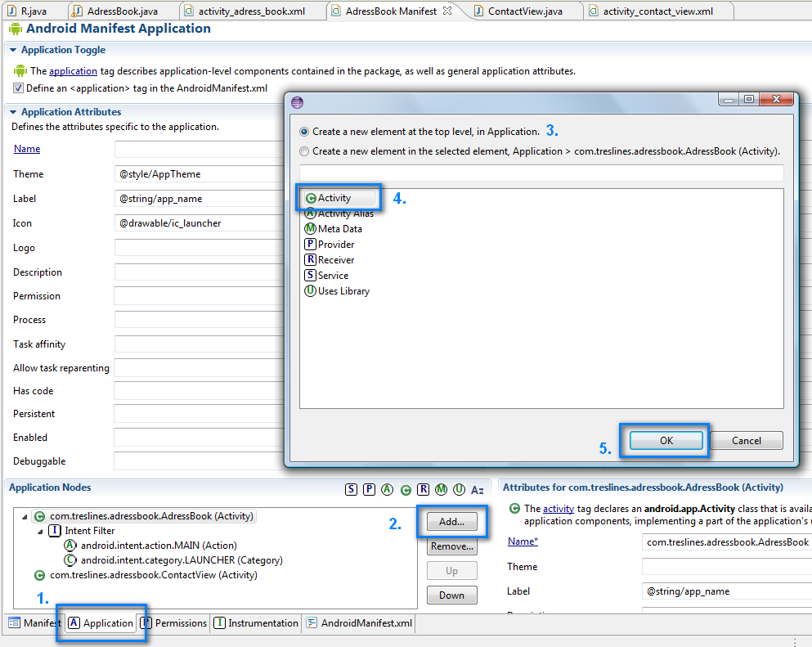Collapse the Application Attributes section
The width and height of the screenshot is (812, 647).
click(x=13, y=112)
